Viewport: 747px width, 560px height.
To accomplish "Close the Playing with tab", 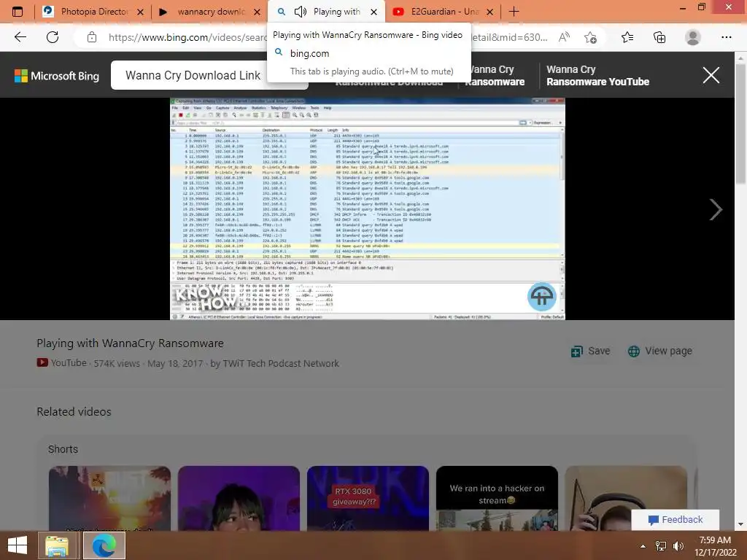I will [374, 12].
